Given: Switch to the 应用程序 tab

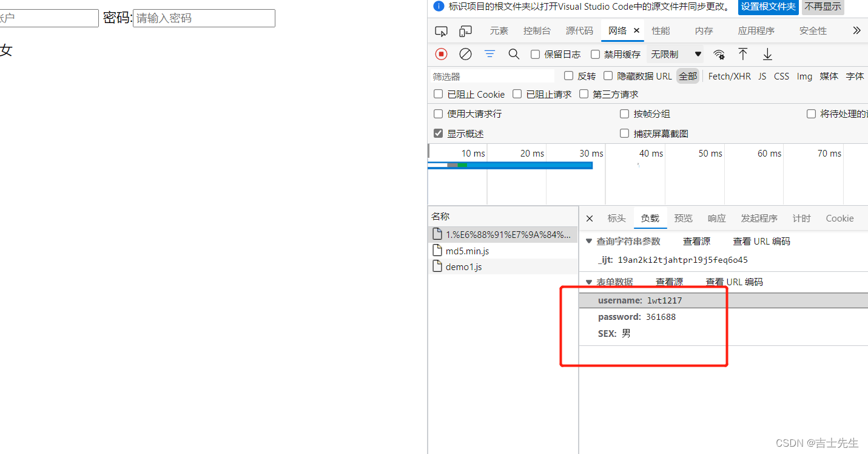Looking at the screenshot, I should point(756,30).
